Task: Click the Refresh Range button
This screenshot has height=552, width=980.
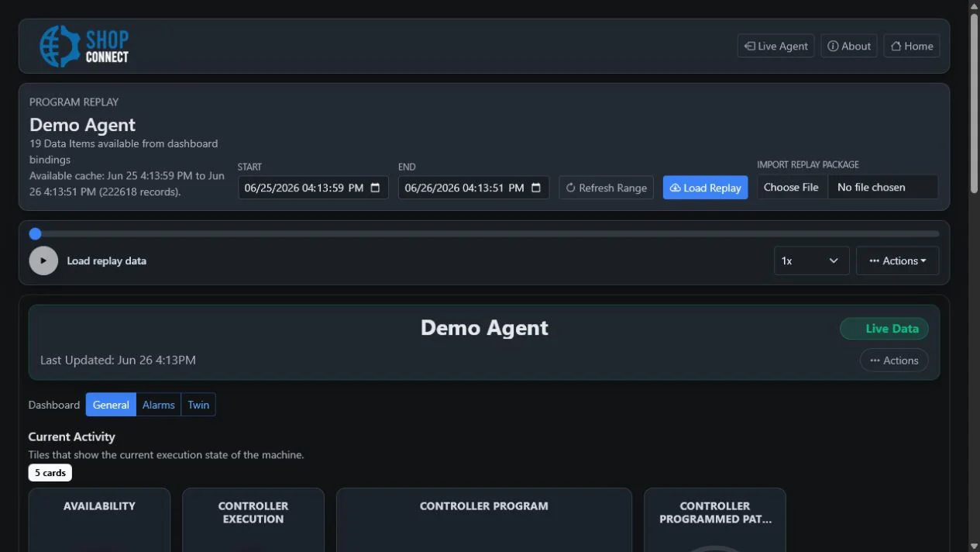Action: 606,188
